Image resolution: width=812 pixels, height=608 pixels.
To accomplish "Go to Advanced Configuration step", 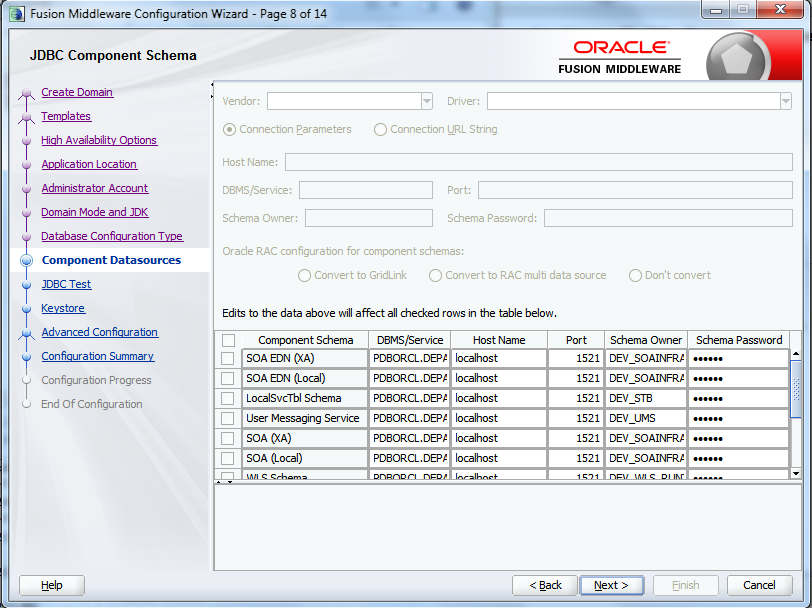I will click(99, 332).
